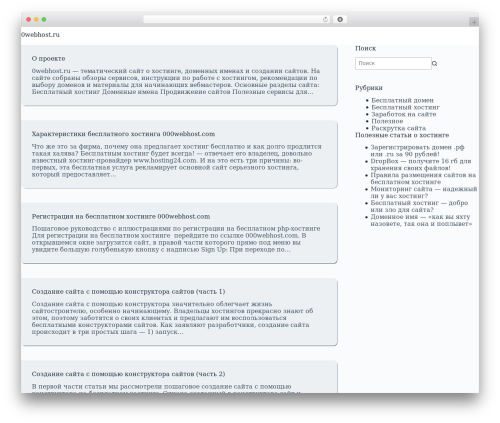Click the browser address bar
Viewport: 500px width, 423px height.
(237, 19)
